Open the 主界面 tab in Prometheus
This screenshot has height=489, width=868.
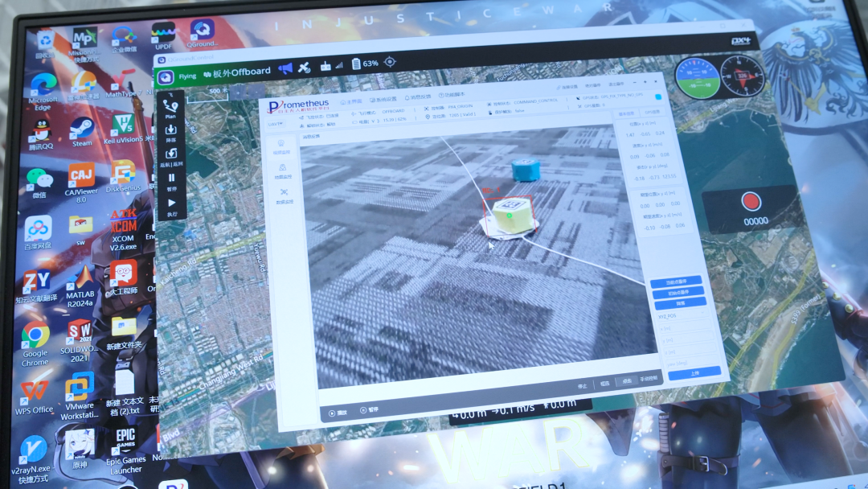click(350, 101)
